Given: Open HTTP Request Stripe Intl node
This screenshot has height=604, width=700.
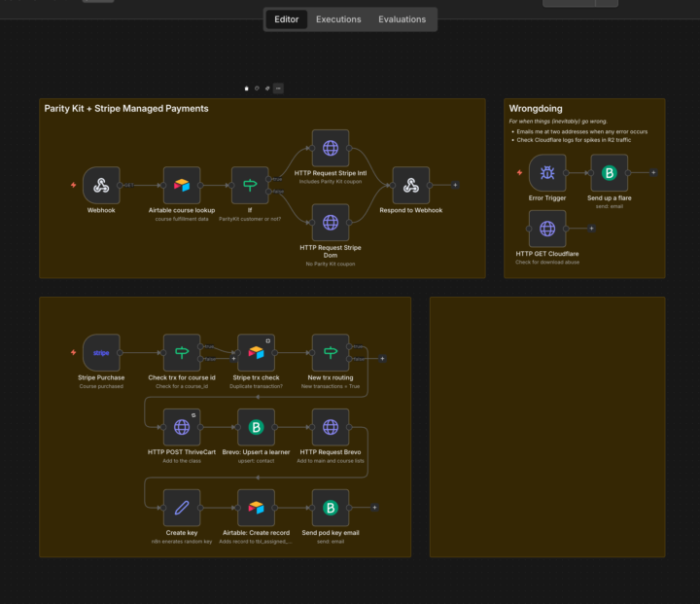Looking at the screenshot, I should pyautogui.click(x=331, y=148).
